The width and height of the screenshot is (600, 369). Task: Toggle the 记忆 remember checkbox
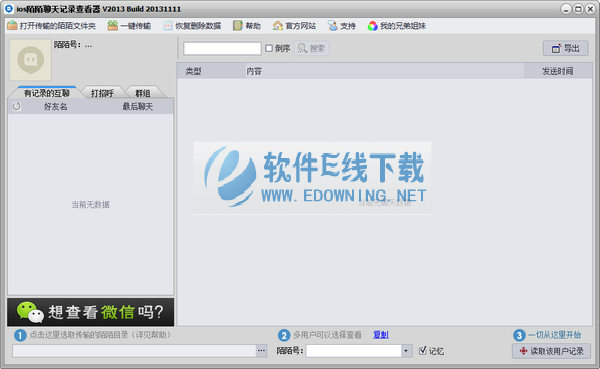(422, 350)
